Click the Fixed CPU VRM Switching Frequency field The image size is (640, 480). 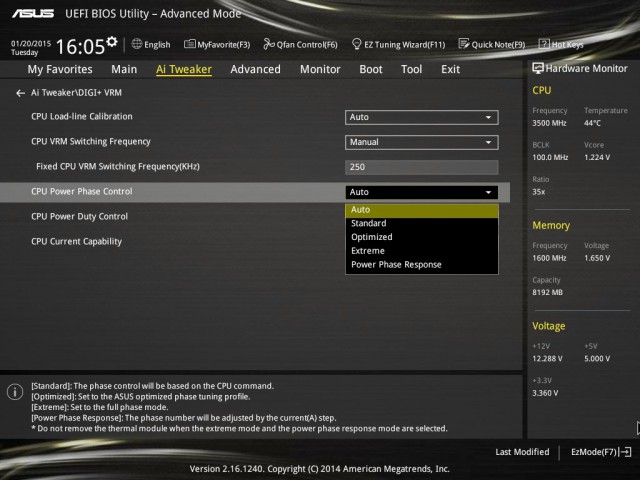click(x=422, y=167)
